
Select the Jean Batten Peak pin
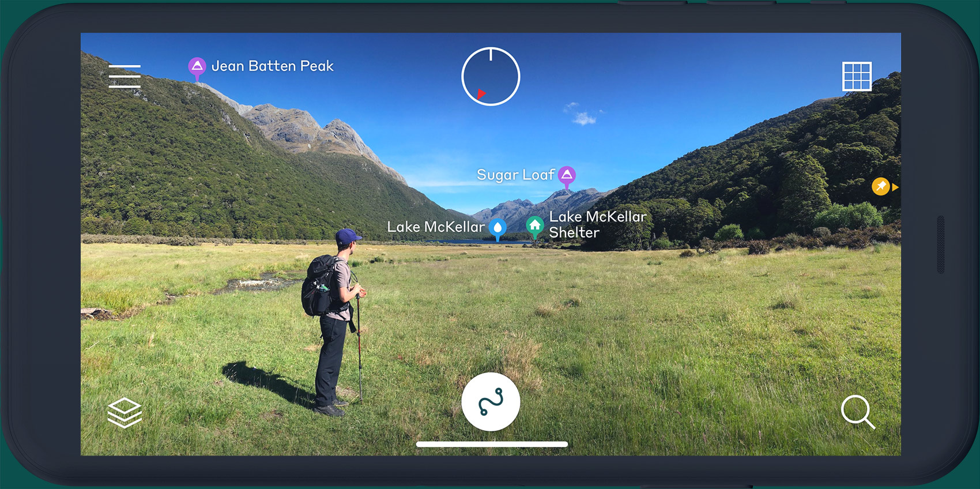197,69
